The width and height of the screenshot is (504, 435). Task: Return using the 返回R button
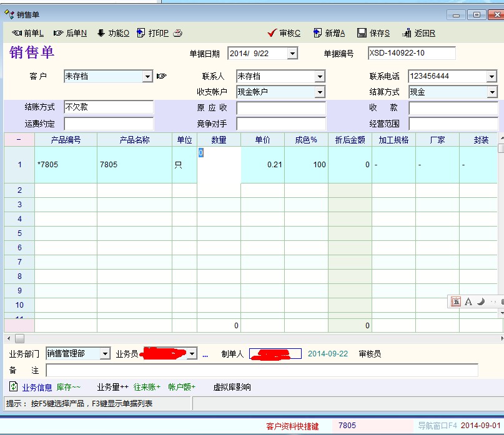[419, 33]
